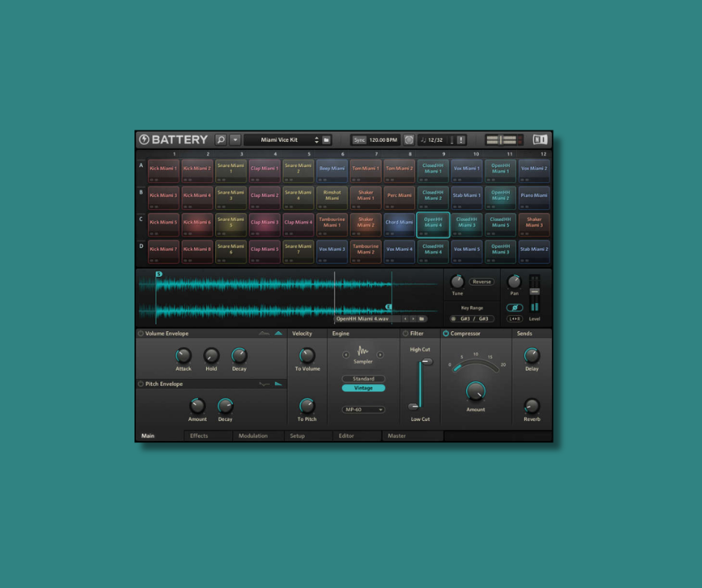Screen dimensions: 702x588
Task: Select the Vintage engine mode
Action: [x=363, y=388]
